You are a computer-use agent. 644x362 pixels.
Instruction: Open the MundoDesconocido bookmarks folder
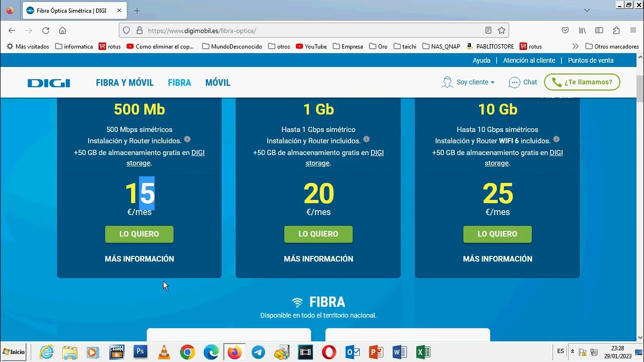(x=232, y=46)
